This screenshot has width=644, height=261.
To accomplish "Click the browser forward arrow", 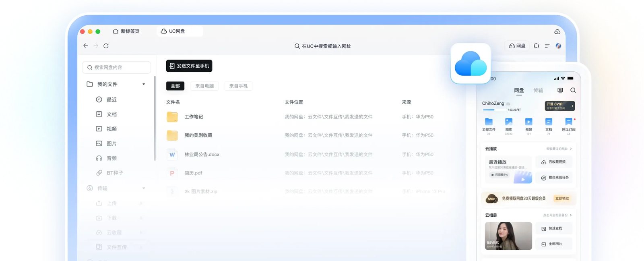I will coord(96,46).
